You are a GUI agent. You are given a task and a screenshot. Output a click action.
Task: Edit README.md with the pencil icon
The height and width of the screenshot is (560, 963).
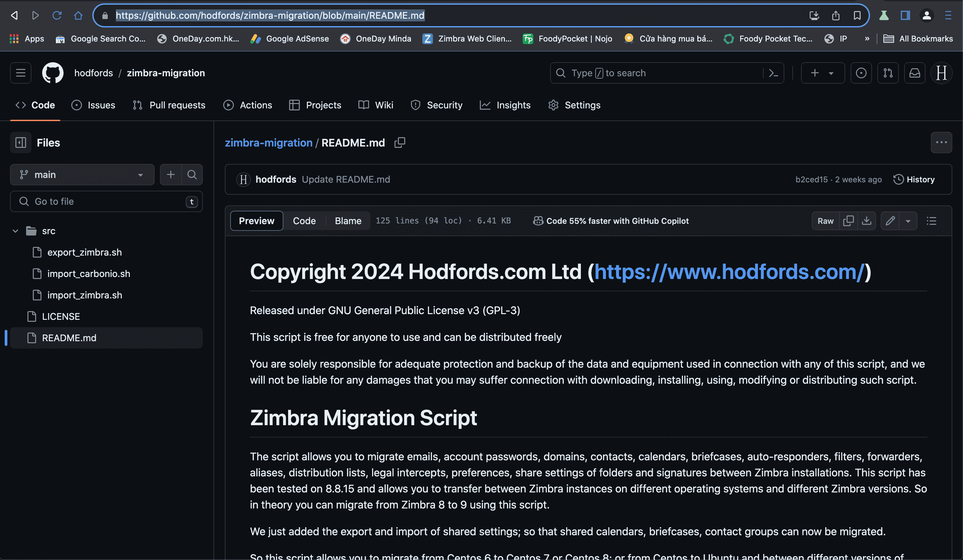point(890,221)
